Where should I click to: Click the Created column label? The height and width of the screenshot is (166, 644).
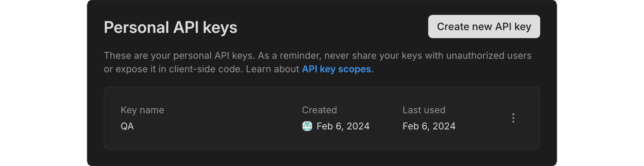click(319, 110)
